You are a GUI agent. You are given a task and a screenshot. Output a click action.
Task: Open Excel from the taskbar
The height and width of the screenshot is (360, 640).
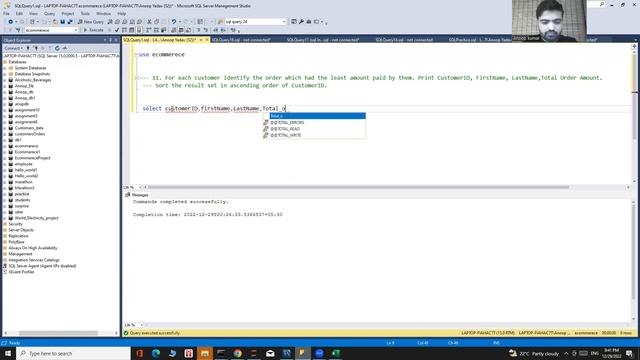point(336,353)
